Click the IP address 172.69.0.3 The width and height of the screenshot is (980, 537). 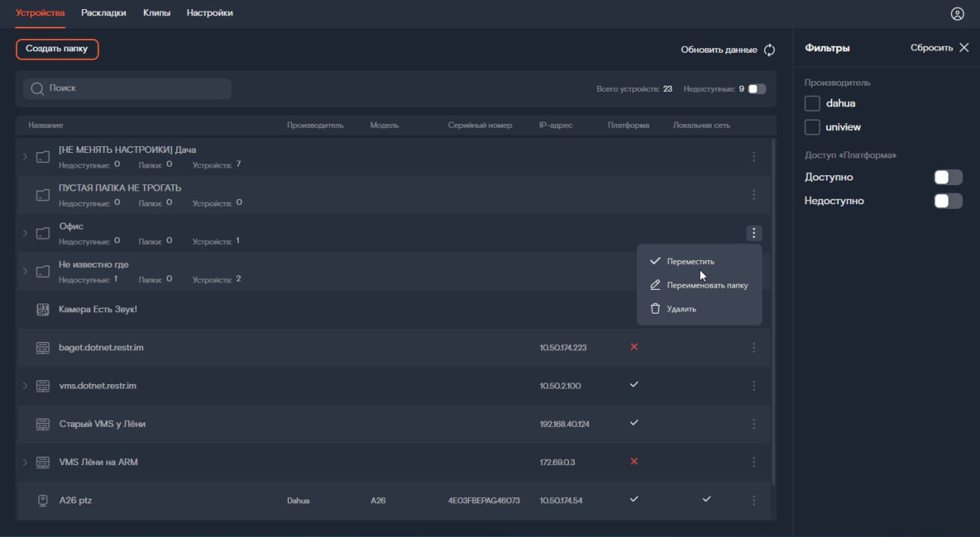556,463
